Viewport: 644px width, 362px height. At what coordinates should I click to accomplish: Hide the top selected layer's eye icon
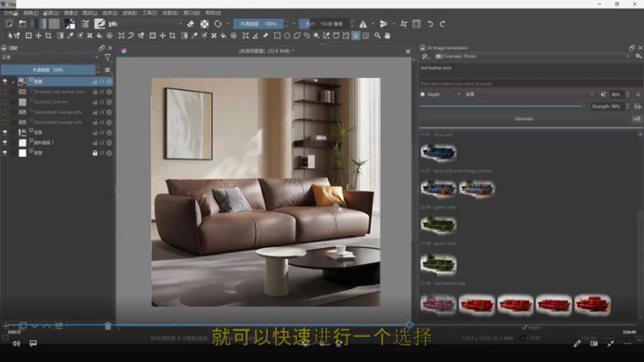pos(6,81)
